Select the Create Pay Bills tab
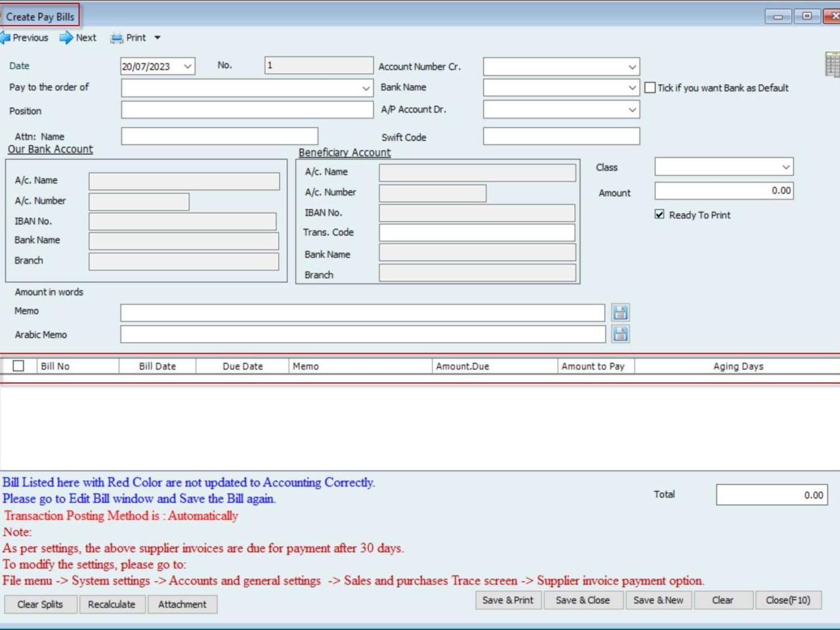Image resolution: width=840 pixels, height=630 pixels. pos(40,16)
